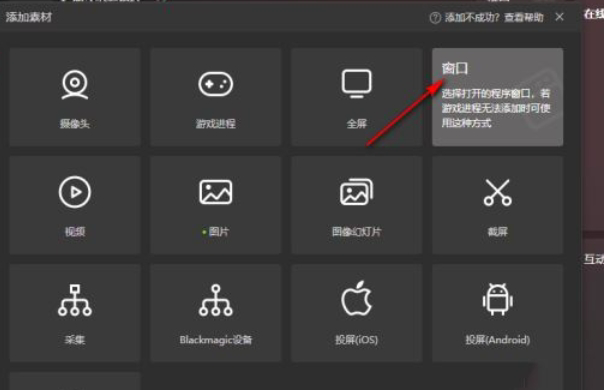Select the 摄像头 webcam source icon

tap(75, 85)
